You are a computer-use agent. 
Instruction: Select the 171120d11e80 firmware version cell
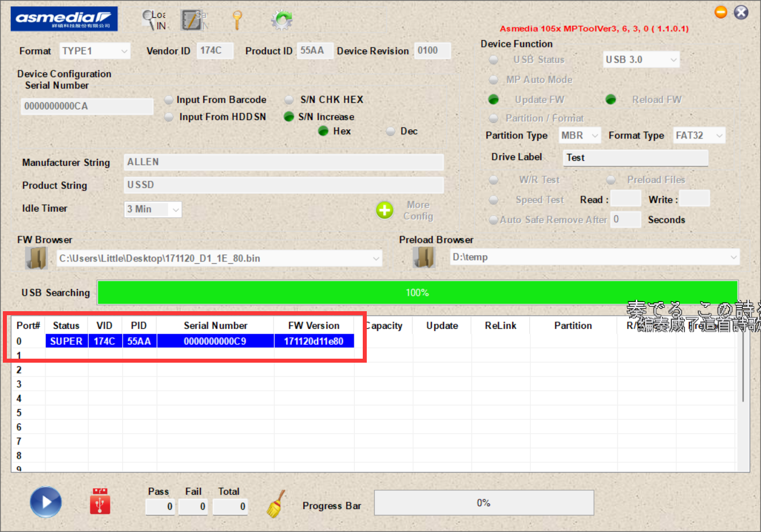(314, 341)
